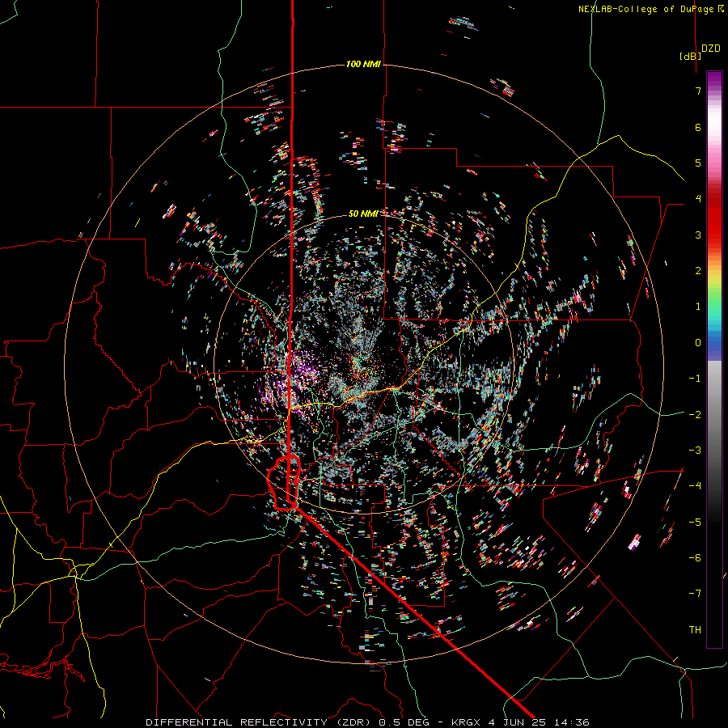Click the [dB] units label

pos(691,56)
